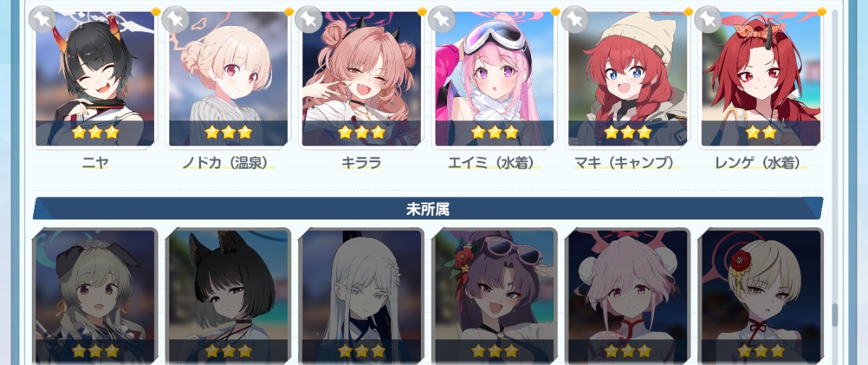Viewport: 868px width, 365px height.
Task: Click the pin icon on エイミ(水着) card
Action: [441, 19]
